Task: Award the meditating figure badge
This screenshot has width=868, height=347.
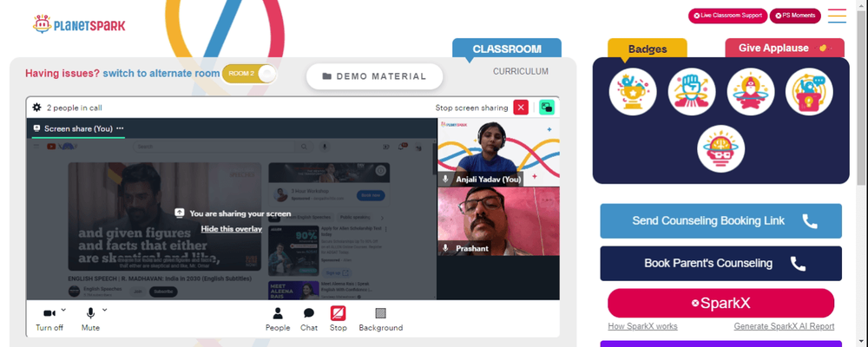Action: (751, 92)
